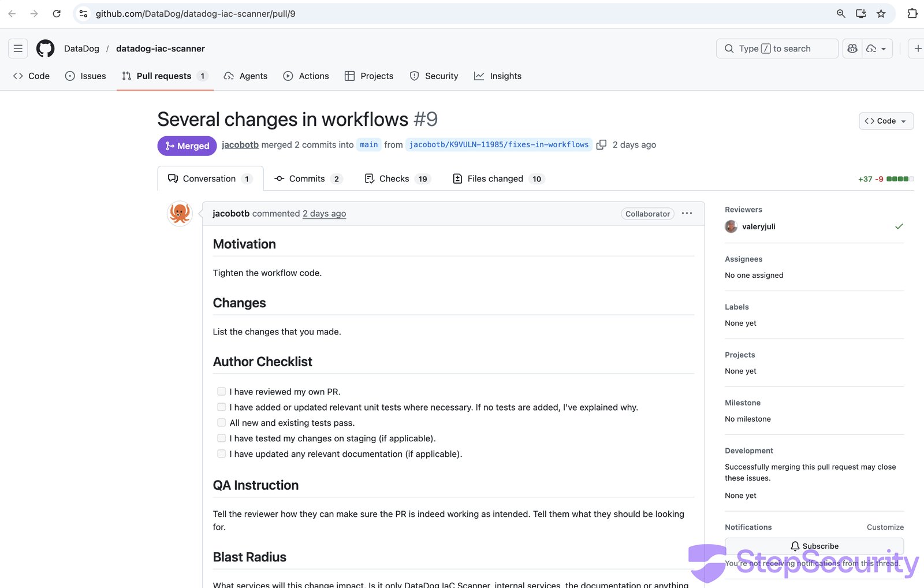Check 'I have added or updated relevant unit tests'
This screenshot has height=588, width=924.
[221, 407]
